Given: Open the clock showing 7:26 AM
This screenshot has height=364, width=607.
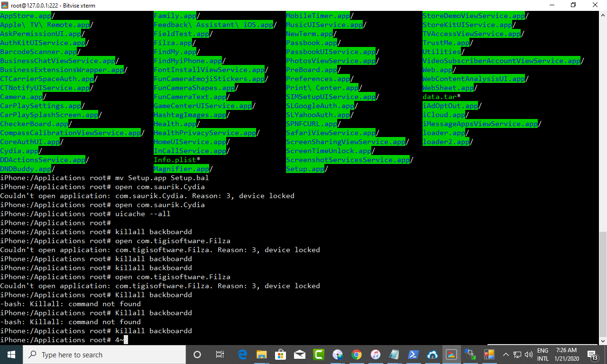Looking at the screenshot, I should coord(566,355).
